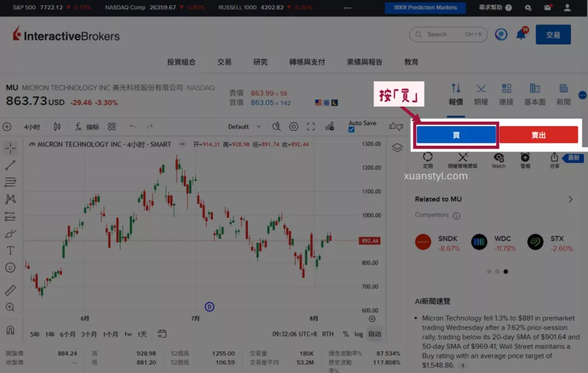Open the 研究 research menu
The width and height of the screenshot is (588, 373).
pyautogui.click(x=260, y=62)
